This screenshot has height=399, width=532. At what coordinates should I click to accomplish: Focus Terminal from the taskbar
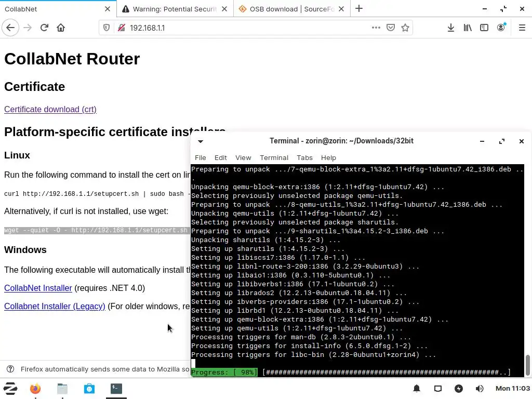(116, 389)
